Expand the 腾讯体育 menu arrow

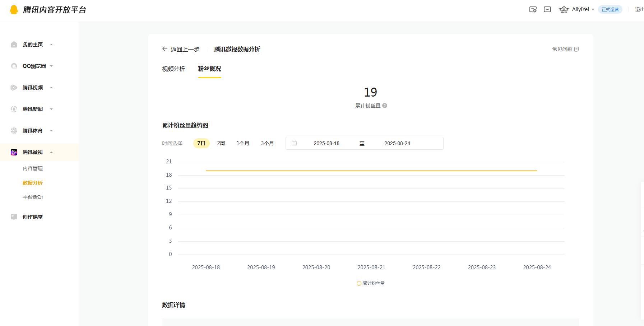pyautogui.click(x=51, y=131)
